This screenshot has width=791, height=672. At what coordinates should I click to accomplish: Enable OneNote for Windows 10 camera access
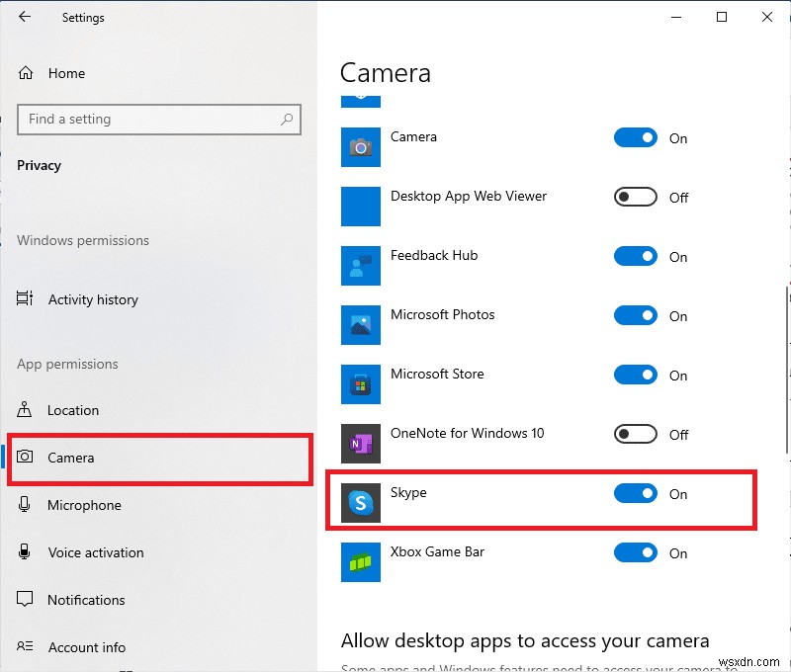coord(635,434)
